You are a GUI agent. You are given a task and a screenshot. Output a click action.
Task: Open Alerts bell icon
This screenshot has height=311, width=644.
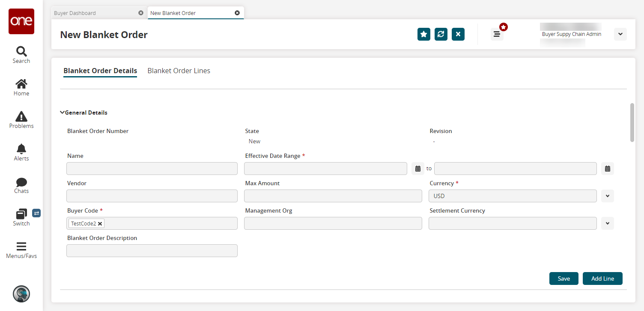tap(21, 149)
